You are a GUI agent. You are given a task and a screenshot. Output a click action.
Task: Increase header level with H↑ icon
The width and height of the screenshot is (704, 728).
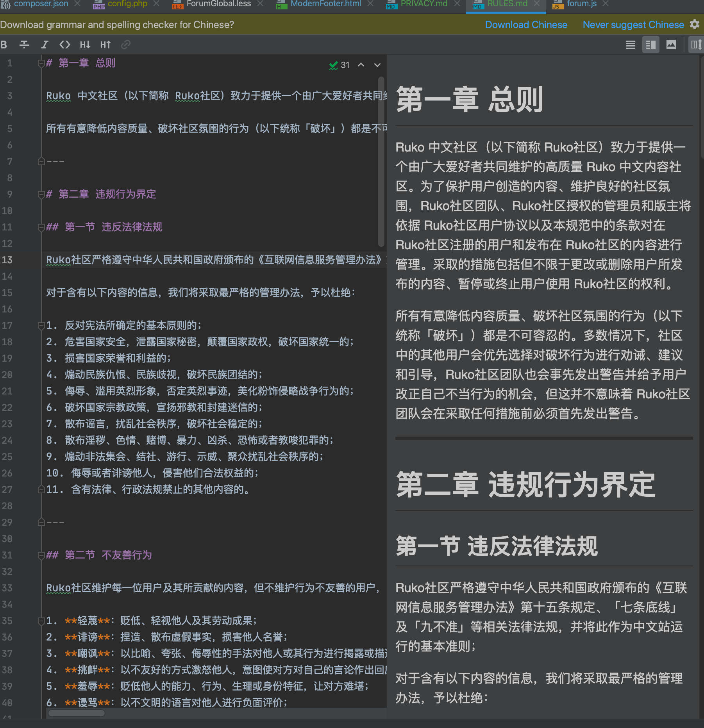(105, 45)
